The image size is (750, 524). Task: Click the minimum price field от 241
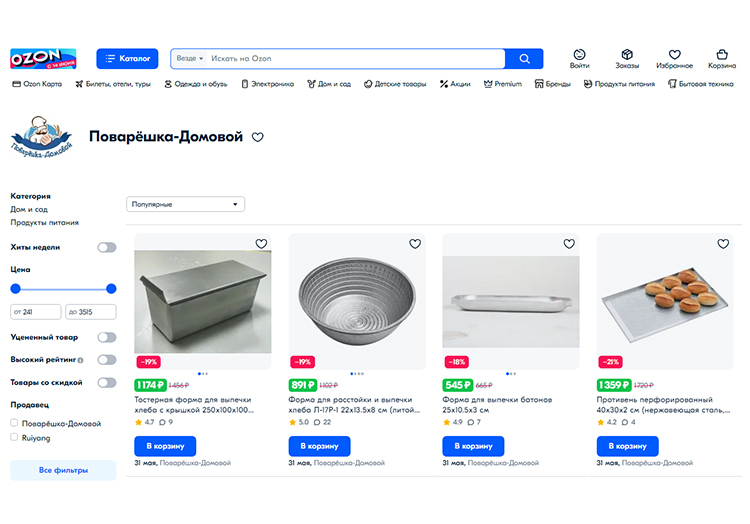(x=36, y=312)
